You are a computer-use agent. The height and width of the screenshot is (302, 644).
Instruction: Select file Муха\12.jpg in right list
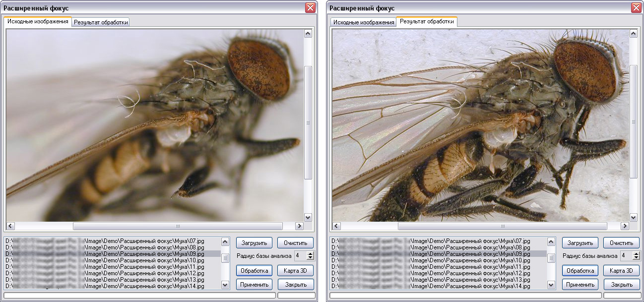(438, 273)
